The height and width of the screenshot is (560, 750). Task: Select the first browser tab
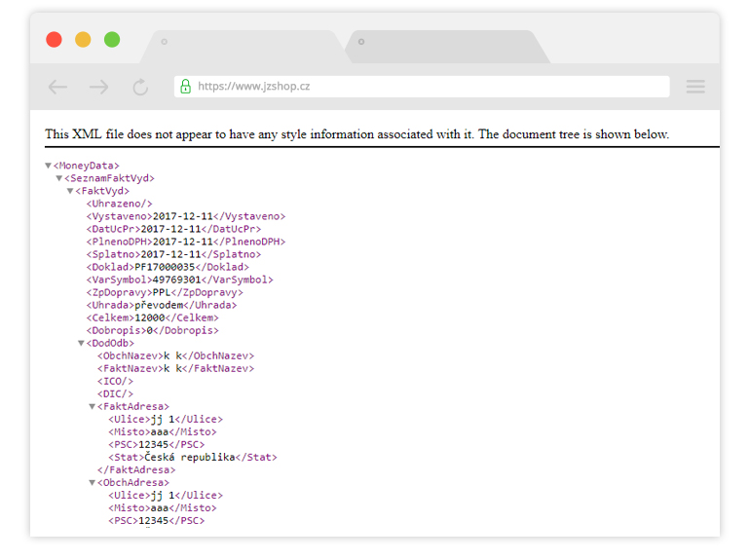click(244, 47)
